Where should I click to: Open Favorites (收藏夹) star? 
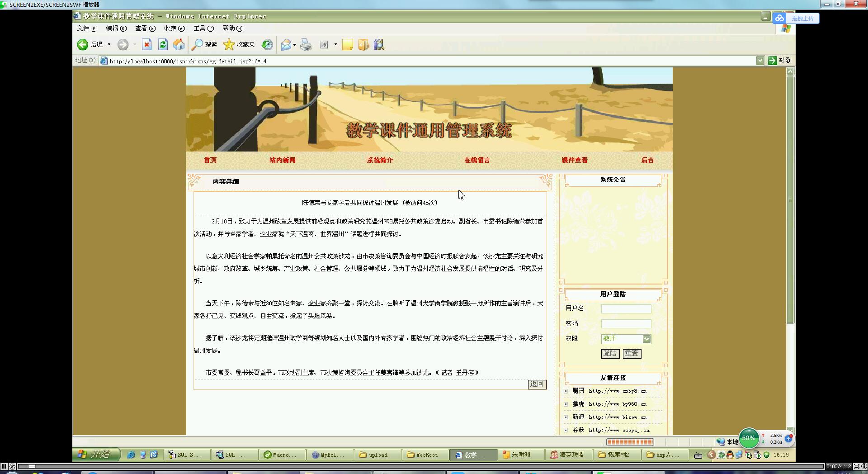coord(239,44)
